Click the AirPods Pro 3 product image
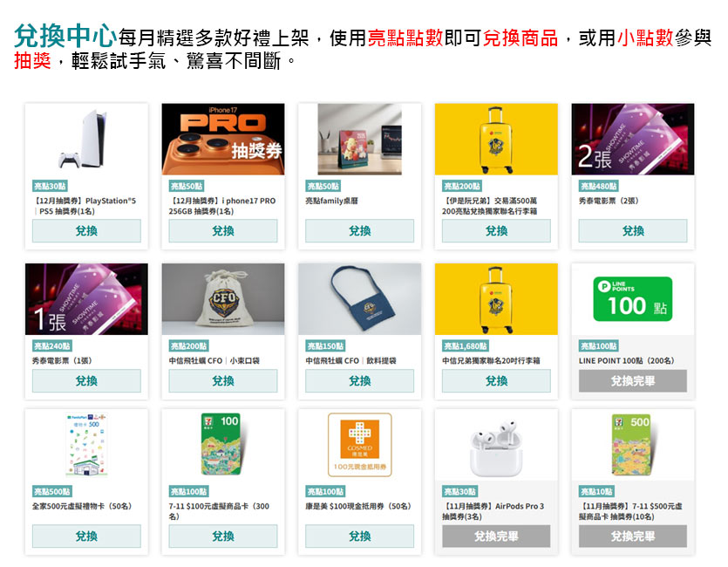The width and height of the screenshot is (728, 567). pyautogui.click(x=496, y=445)
